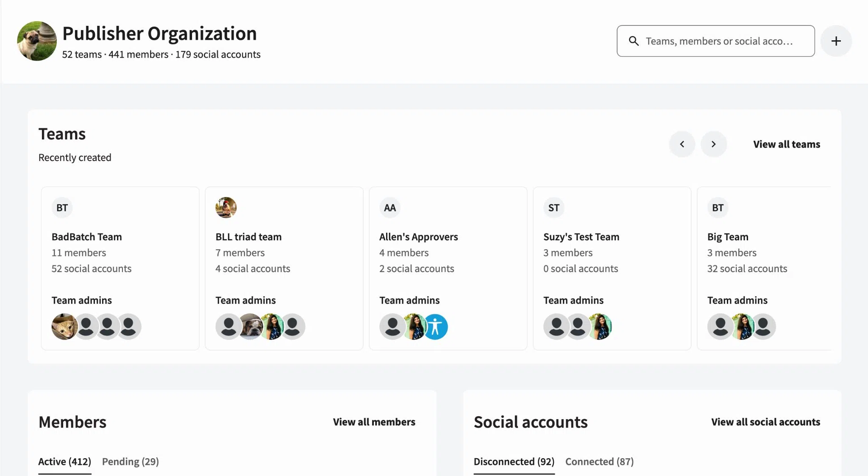Open the BadBatch Team card title
This screenshot has width=868, height=476.
tap(87, 237)
